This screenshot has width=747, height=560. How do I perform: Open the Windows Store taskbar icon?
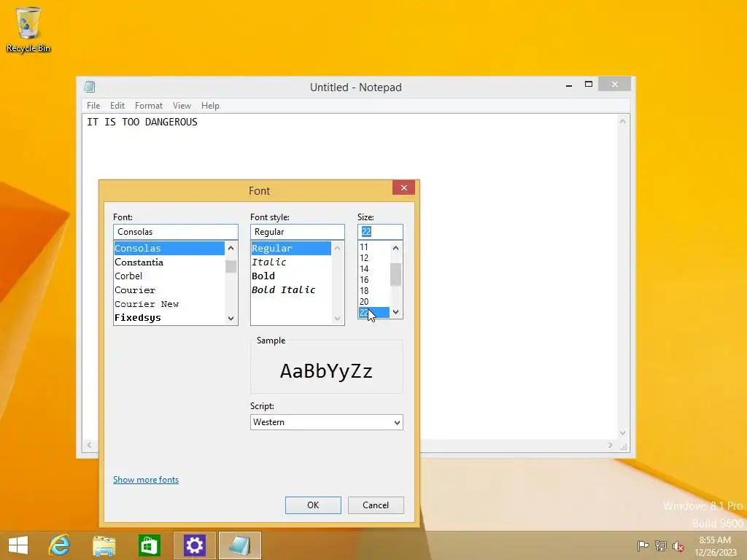pos(149,545)
